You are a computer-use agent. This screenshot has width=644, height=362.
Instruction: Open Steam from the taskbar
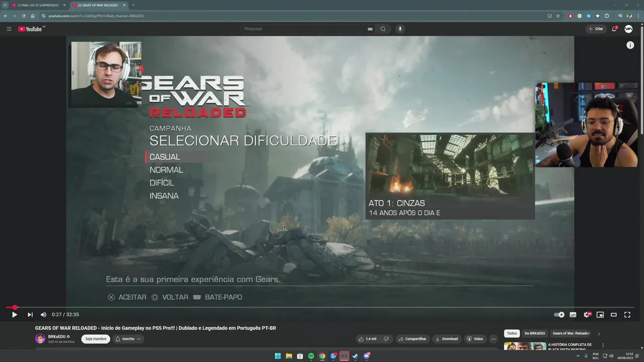coord(355,356)
